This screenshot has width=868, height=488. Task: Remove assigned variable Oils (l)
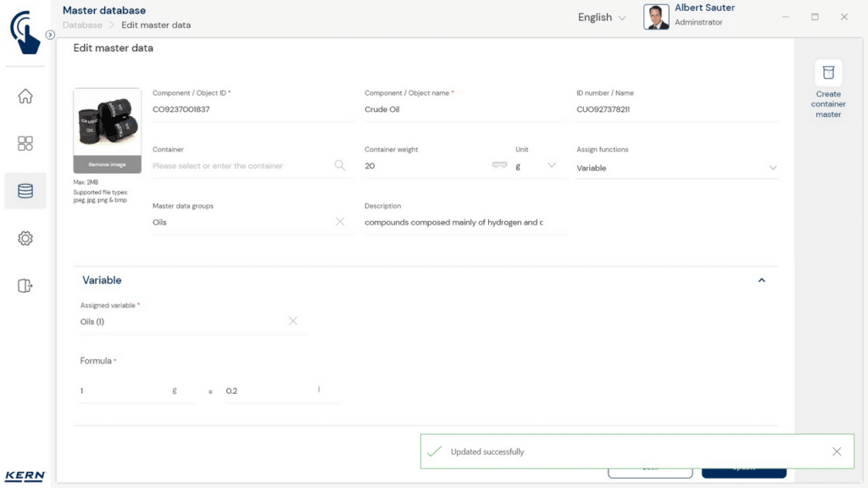point(293,321)
